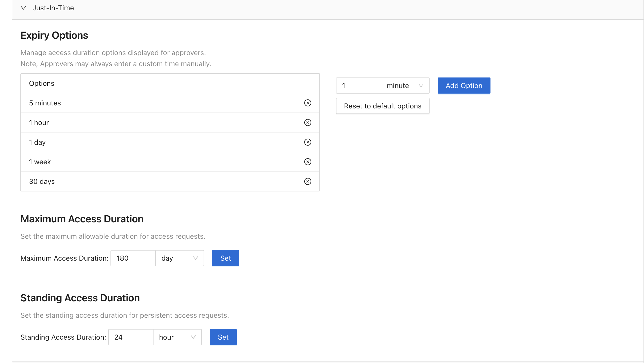This screenshot has height=363, width=644.
Task: Remove the 30 days option
Action: pos(308,181)
